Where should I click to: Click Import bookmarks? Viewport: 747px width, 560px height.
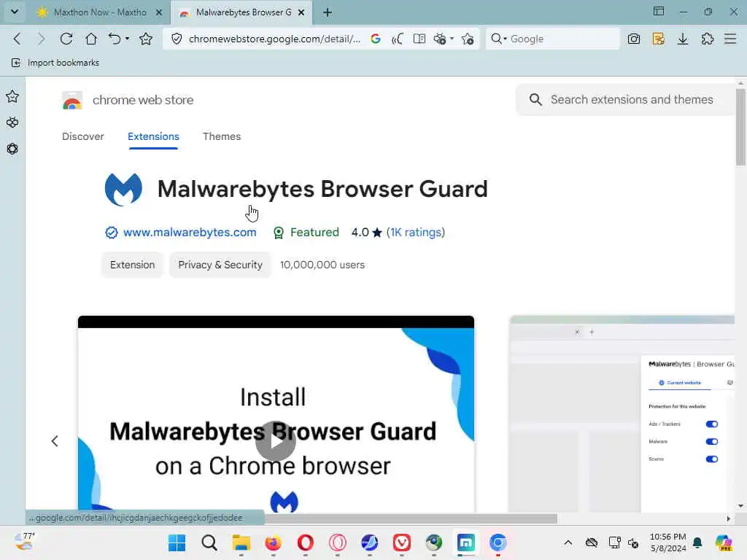tap(55, 63)
